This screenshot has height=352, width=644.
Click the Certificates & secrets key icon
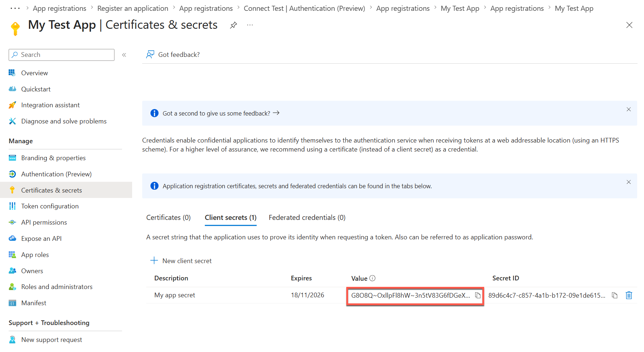12,190
